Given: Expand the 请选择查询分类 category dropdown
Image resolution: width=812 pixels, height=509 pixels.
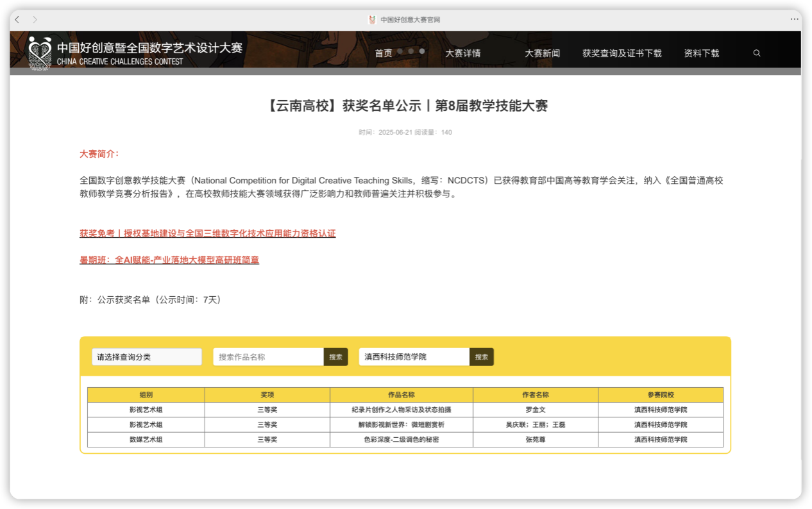Looking at the screenshot, I should (x=147, y=357).
